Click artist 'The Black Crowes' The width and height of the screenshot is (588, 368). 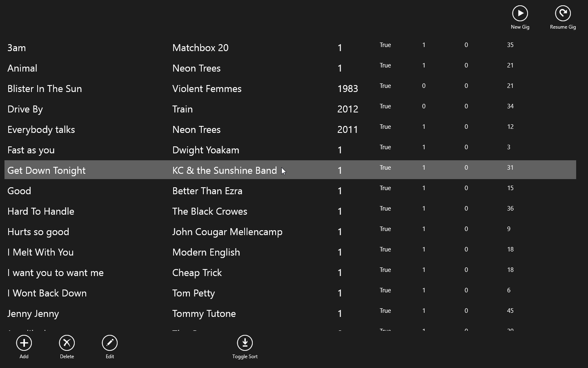[210, 211]
